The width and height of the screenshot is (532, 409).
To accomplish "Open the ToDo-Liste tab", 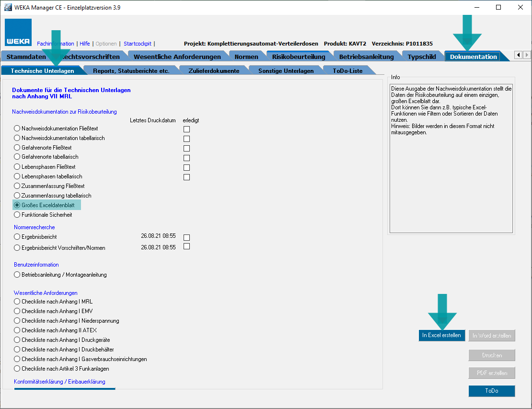I will [347, 70].
